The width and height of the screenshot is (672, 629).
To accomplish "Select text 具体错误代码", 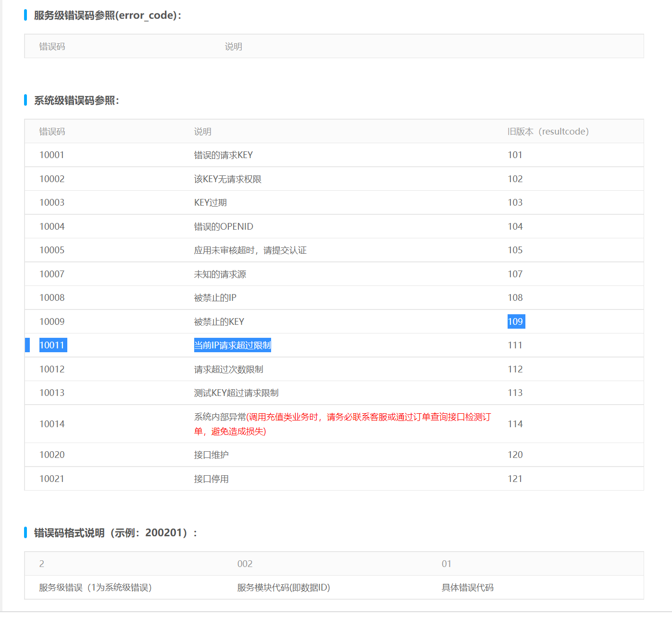I will [468, 588].
